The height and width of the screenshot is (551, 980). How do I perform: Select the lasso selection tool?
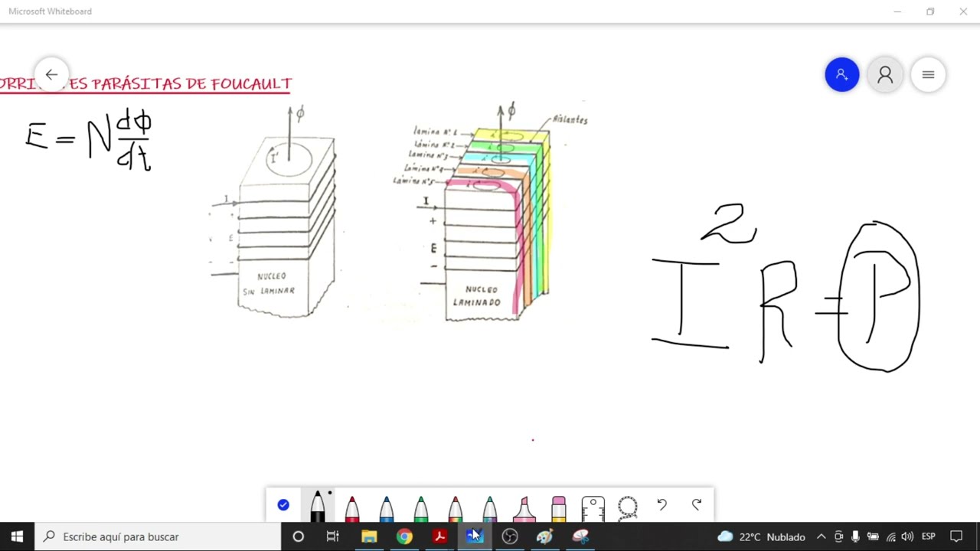coord(628,507)
